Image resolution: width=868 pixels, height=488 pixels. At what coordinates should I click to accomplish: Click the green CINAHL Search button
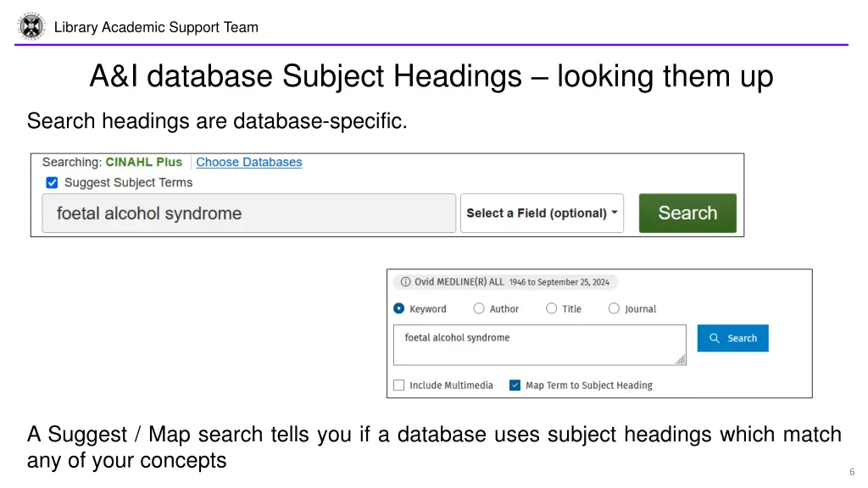coord(687,213)
